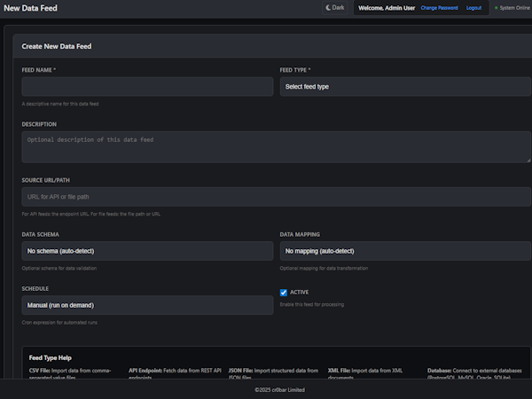The height and width of the screenshot is (399, 532).
Task: Click the Source URL/Path input
Action: click(x=276, y=197)
